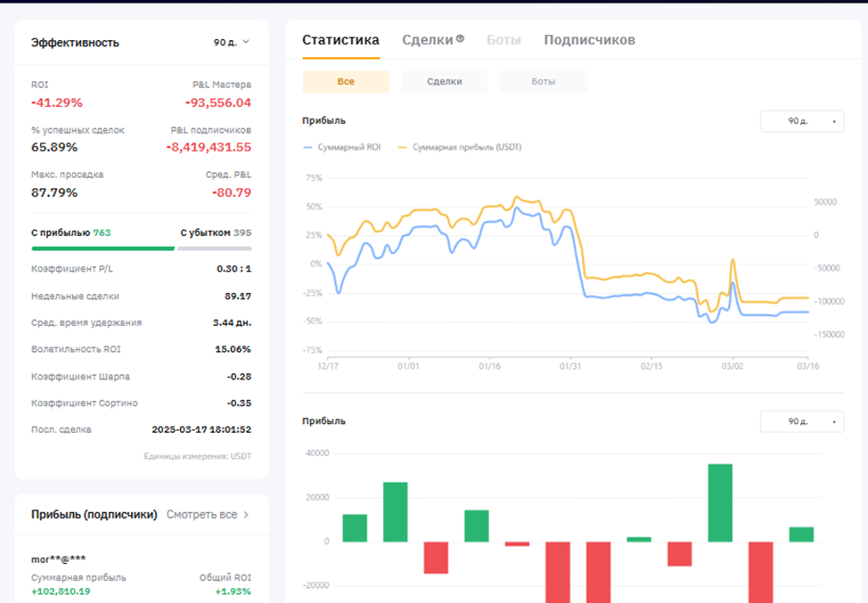Click the gray losing trades bar segment
This screenshot has width=868, height=603.
click(x=214, y=249)
